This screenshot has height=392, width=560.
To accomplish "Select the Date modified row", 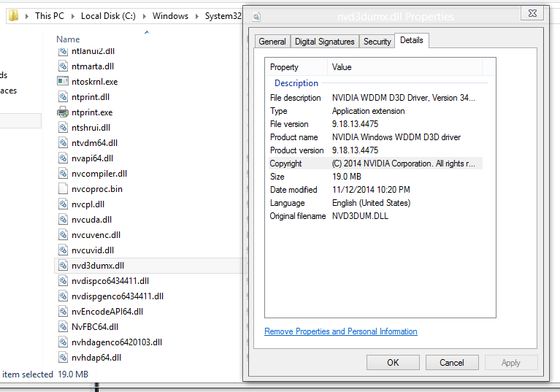I will click(x=375, y=190).
